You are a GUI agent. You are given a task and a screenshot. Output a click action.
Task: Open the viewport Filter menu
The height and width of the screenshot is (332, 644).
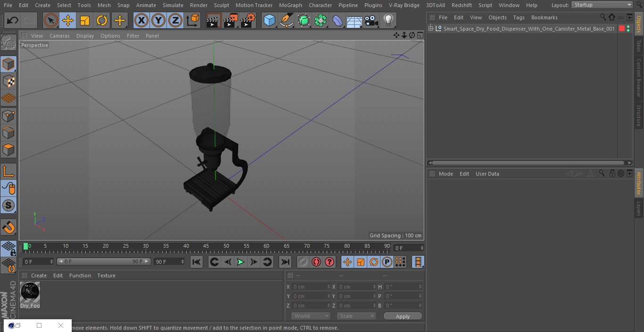133,36
